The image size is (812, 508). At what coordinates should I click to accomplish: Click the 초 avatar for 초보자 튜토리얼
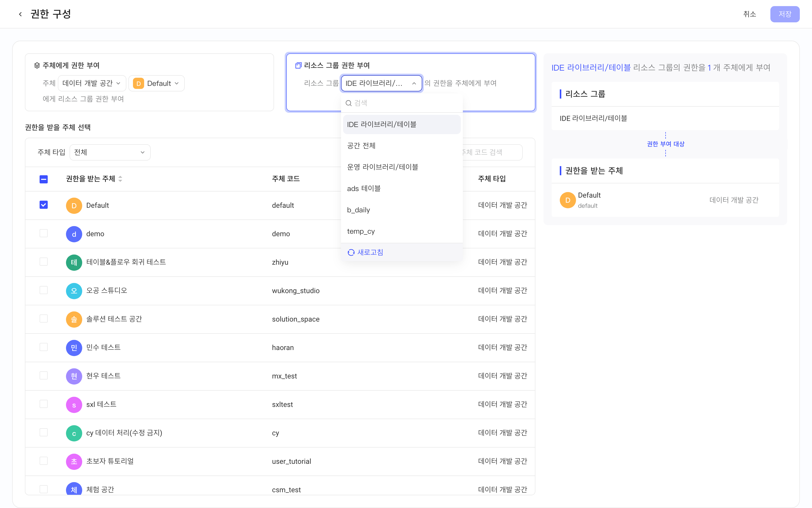[x=74, y=462]
